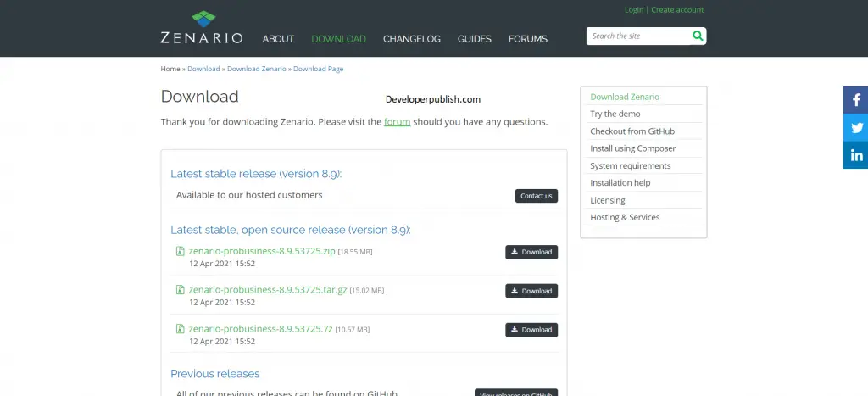Open Hosting & Services sidebar item
The height and width of the screenshot is (396, 868).
click(x=625, y=218)
